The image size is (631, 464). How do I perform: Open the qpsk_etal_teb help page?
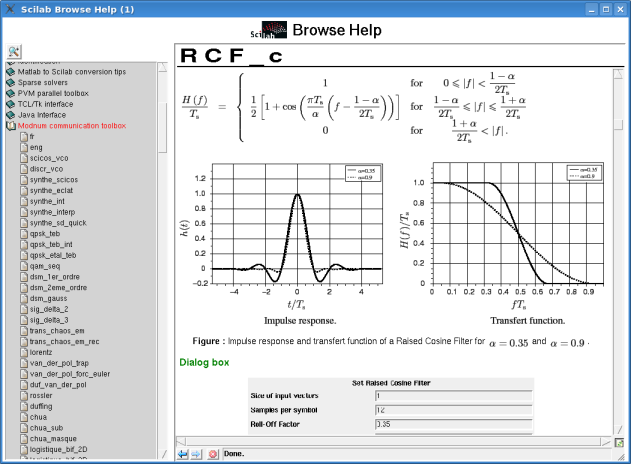53,256
